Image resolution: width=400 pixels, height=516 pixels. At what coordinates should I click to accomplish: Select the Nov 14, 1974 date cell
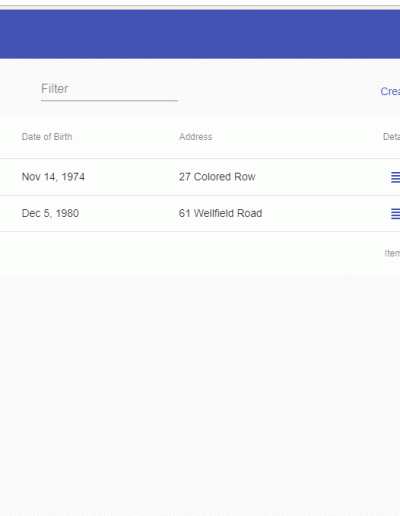[53, 177]
